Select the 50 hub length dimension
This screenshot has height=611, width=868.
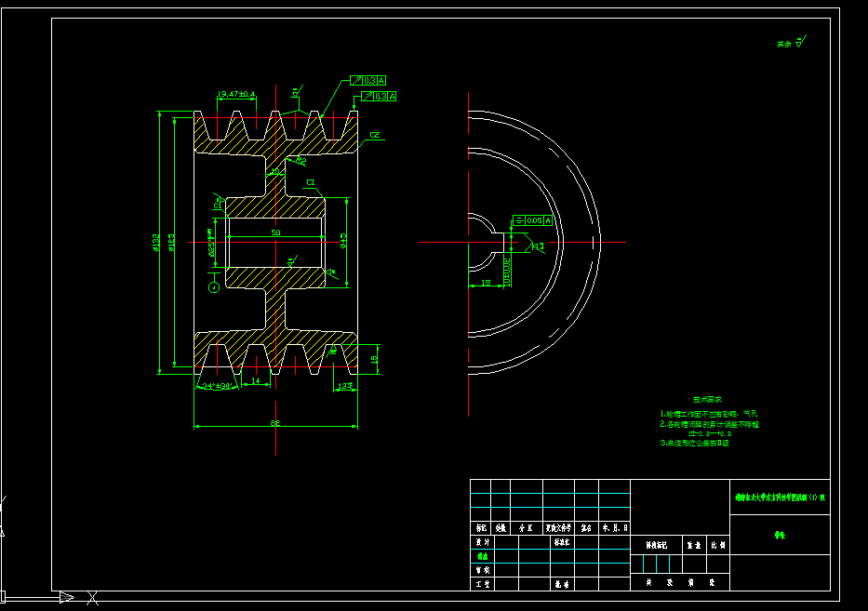pyautogui.click(x=275, y=232)
